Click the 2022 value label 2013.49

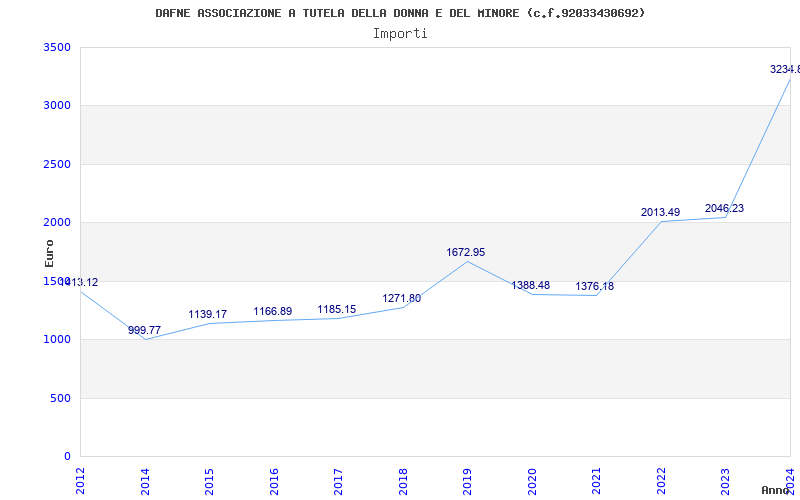pos(660,212)
